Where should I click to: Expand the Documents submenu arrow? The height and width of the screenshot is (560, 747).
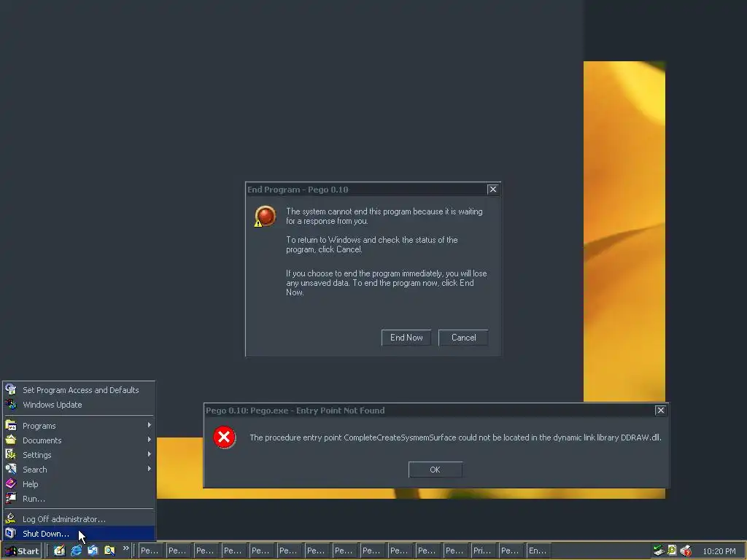pos(149,439)
